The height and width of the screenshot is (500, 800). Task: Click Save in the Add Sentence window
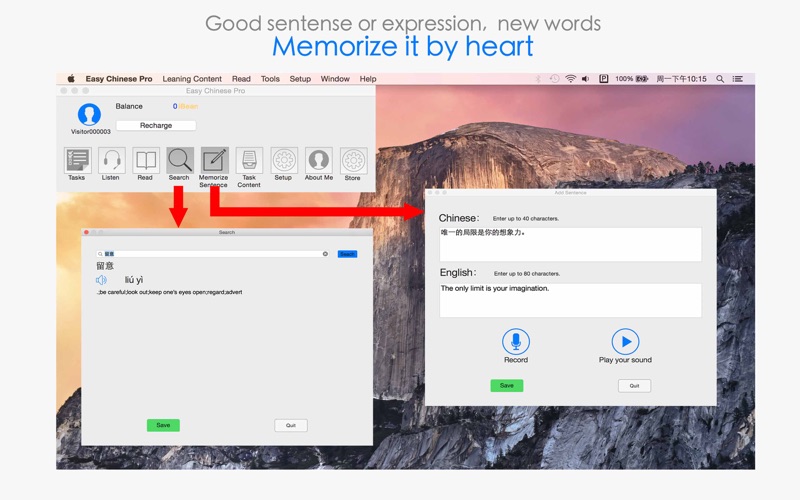(x=507, y=385)
